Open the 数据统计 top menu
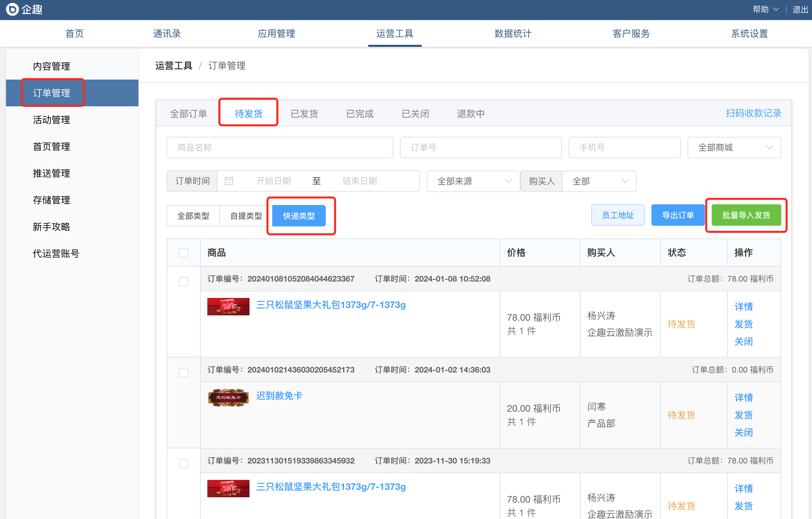 pos(513,33)
